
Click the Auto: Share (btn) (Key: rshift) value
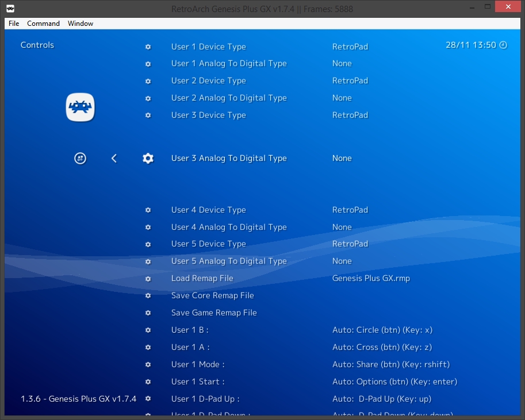coord(391,364)
